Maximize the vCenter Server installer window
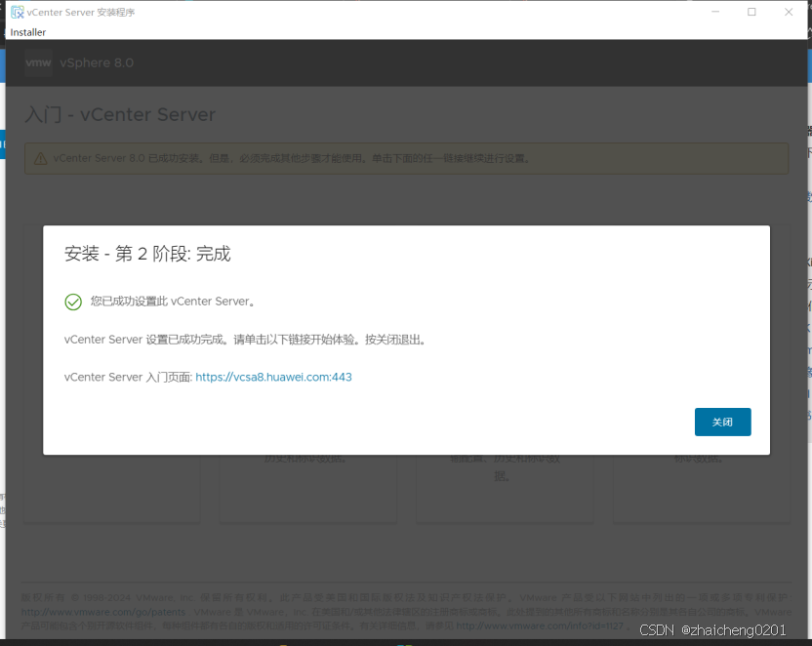 click(751, 12)
